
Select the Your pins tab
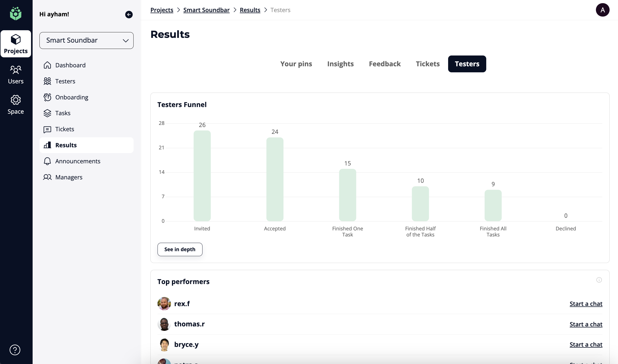[296, 64]
